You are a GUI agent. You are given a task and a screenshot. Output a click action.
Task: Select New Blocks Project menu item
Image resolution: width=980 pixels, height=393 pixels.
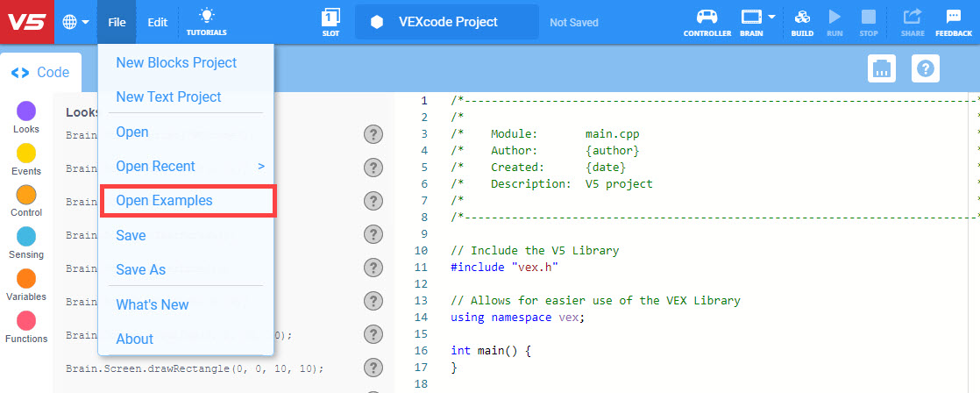176,63
